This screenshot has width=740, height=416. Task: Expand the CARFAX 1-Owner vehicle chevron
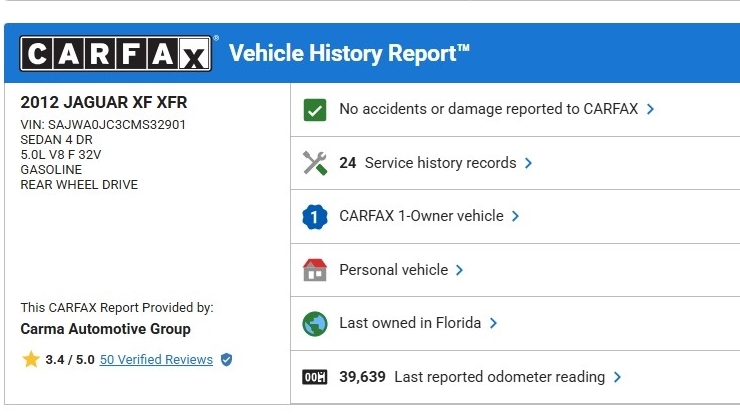coord(515,216)
